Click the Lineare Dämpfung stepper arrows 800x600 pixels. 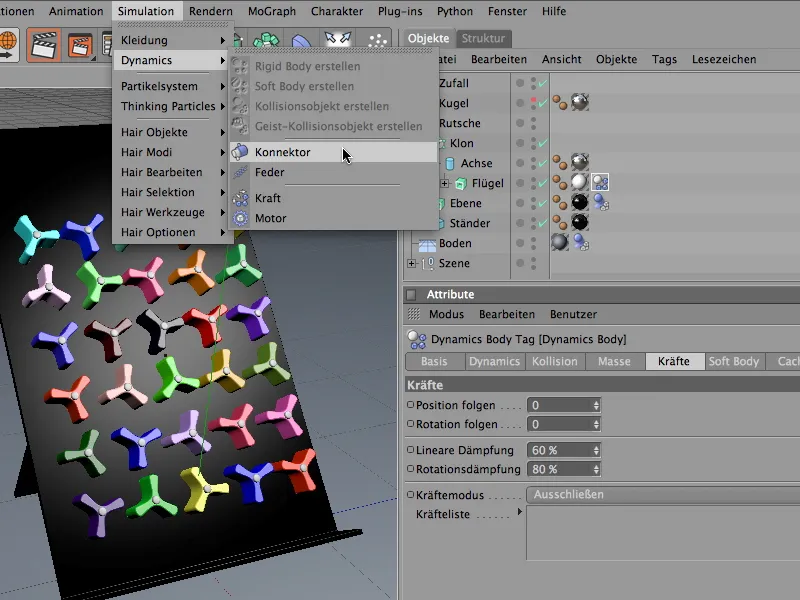pyautogui.click(x=596, y=451)
